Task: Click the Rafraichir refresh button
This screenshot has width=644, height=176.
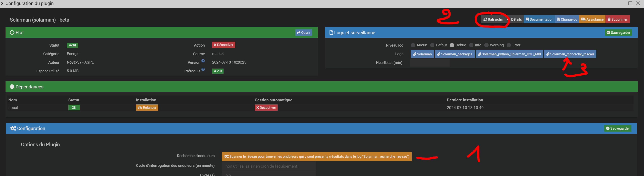Action: pos(493,19)
